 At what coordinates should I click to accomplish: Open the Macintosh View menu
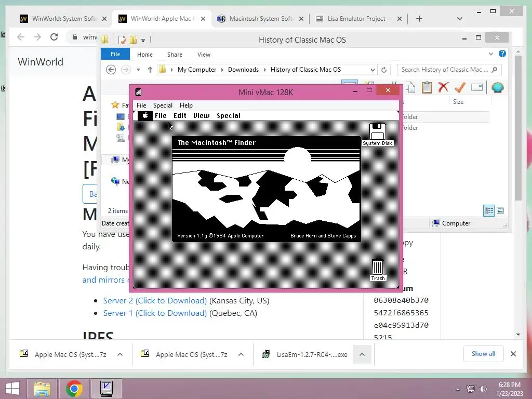202,116
